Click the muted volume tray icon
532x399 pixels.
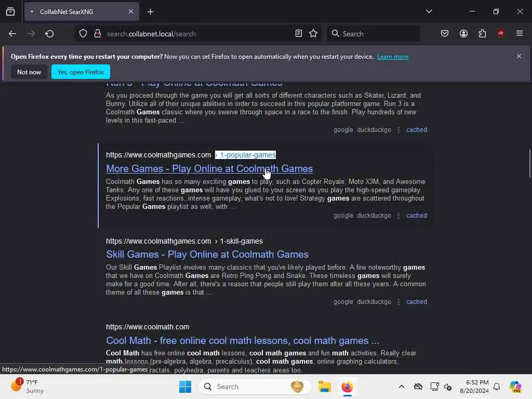(448, 387)
